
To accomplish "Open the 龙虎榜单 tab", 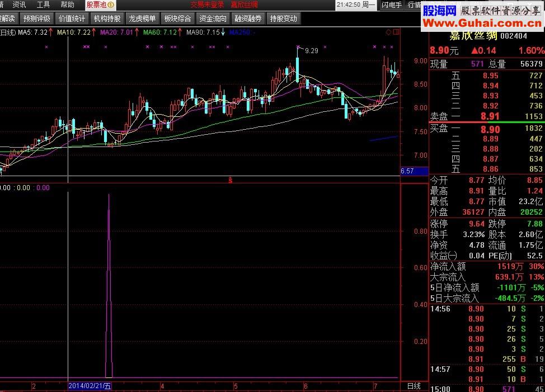I will coord(142,18).
